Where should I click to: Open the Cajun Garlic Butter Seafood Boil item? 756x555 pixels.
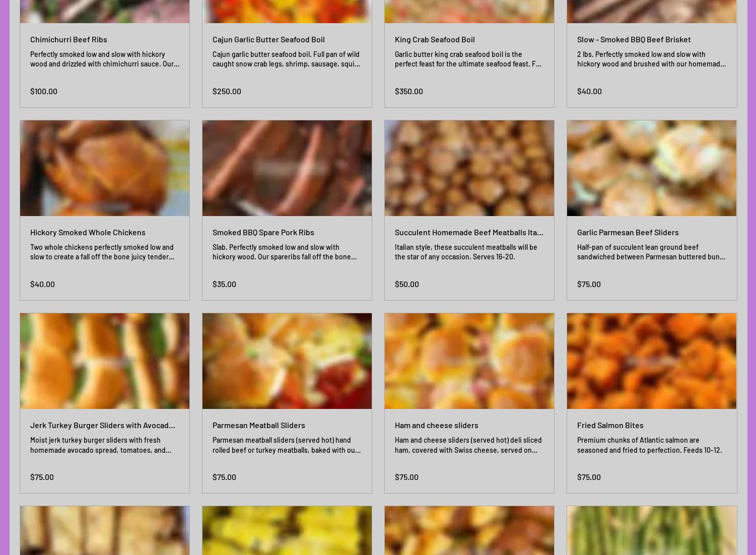[x=268, y=39]
